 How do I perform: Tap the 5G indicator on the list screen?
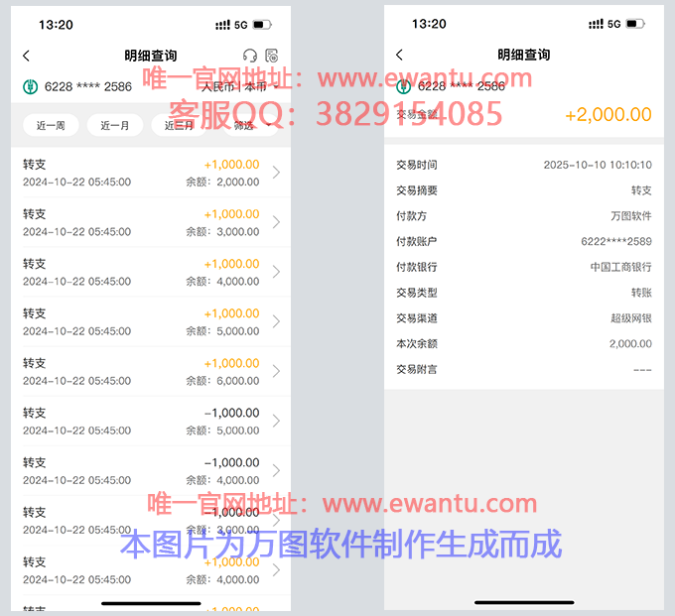click(240, 25)
